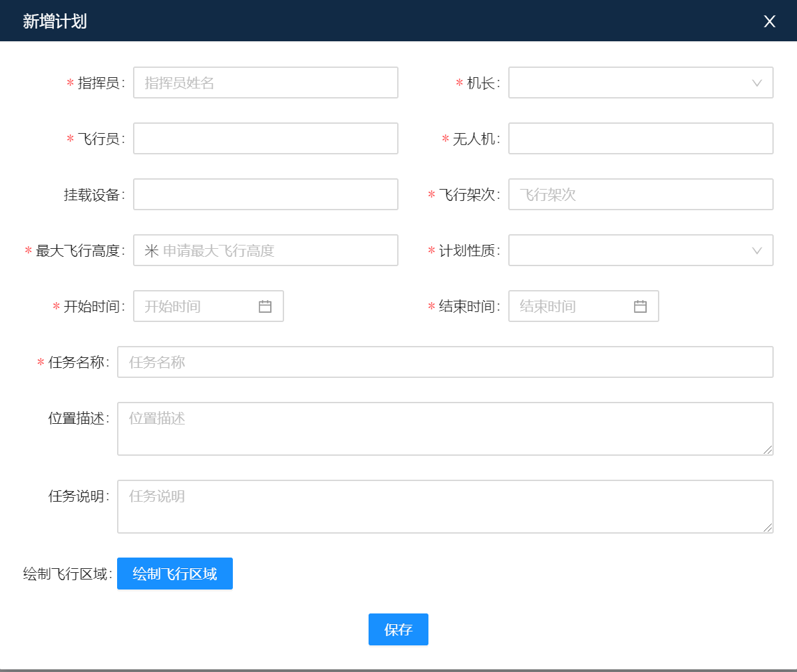797x672 pixels.
Task: Open the 结束时间 date picker field
Action: click(x=571, y=306)
